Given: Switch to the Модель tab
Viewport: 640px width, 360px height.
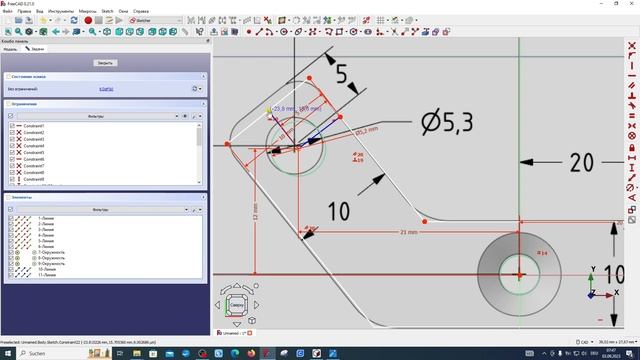Looking at the screenshot, I should [10, 49].
